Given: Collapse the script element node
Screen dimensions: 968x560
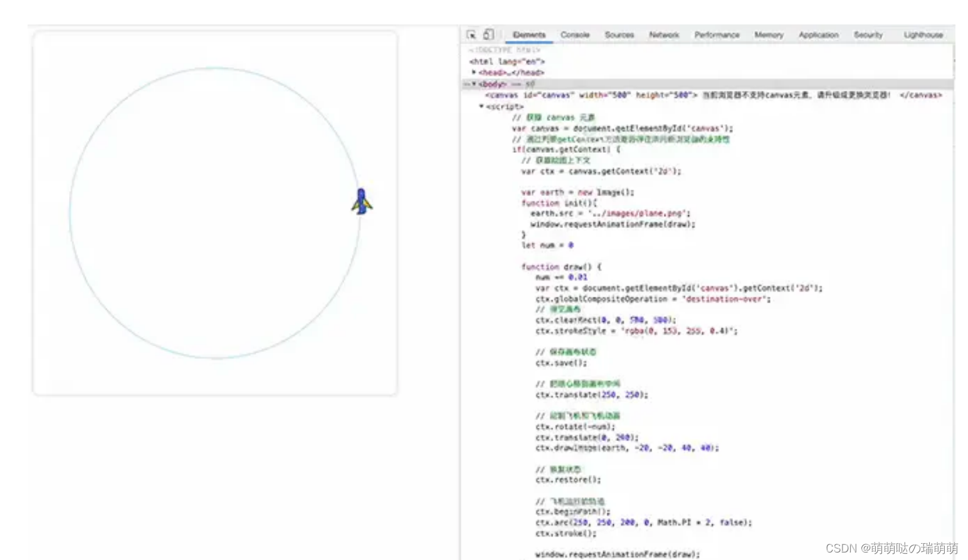Looking at the screenshot, I should [481, 106].
